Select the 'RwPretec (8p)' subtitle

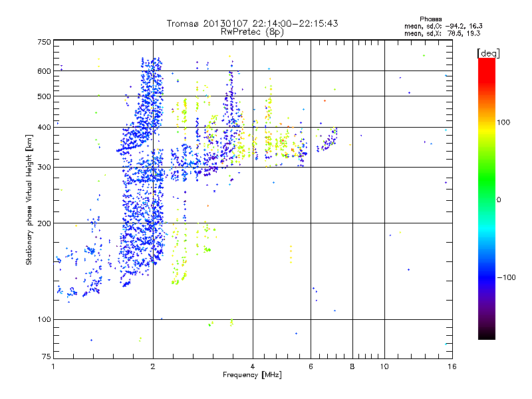point(252,32)
